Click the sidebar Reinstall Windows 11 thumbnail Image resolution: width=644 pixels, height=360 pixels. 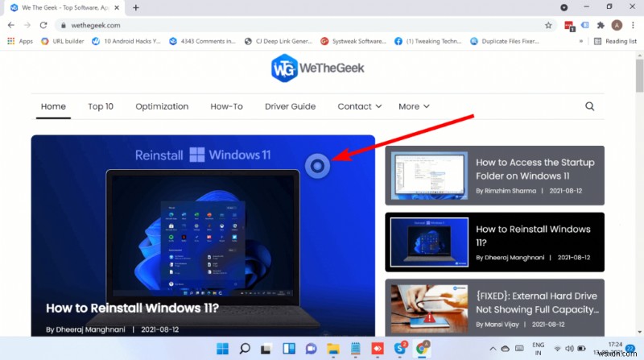click(429, 242)
